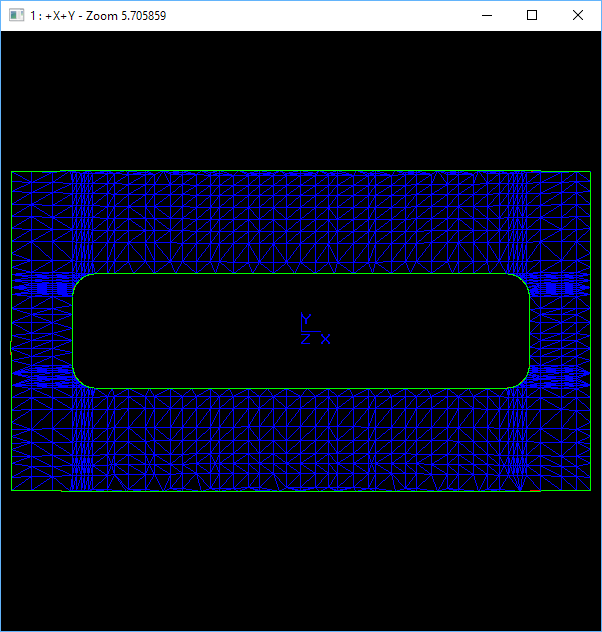Pick the bottom-left rounded corner of the cutout
Image resolution: width=602 pixels, height=632 pixels.
click(79, 380)
